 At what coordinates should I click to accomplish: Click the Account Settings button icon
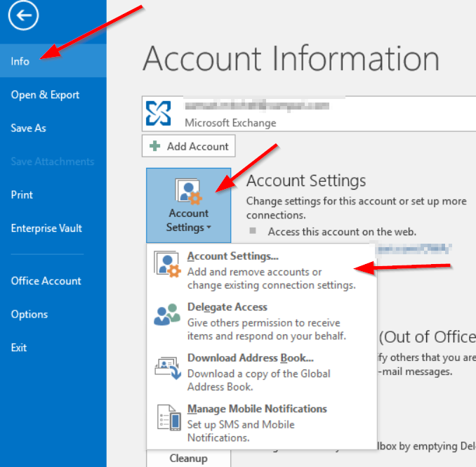[x=189, y=191]
